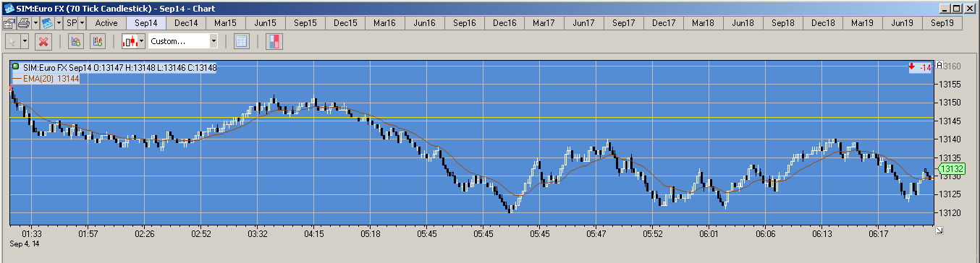Click the candlestick chart type icon
Image resolution: width=980 pixels, height=263 pixels.
130,41
